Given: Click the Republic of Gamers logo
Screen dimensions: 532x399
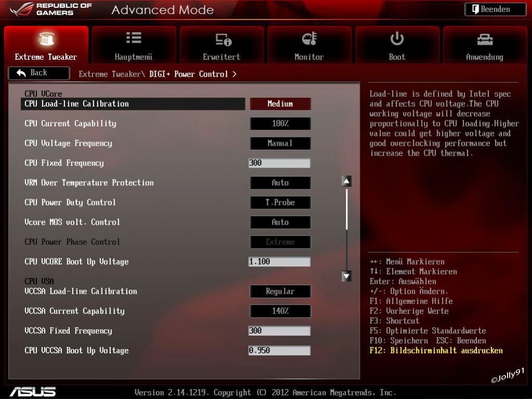Looking at the screenshot, I should point(51,9).
